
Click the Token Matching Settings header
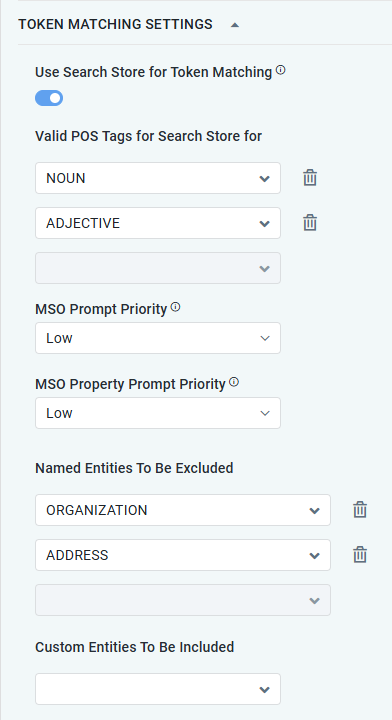click(115, 24)
